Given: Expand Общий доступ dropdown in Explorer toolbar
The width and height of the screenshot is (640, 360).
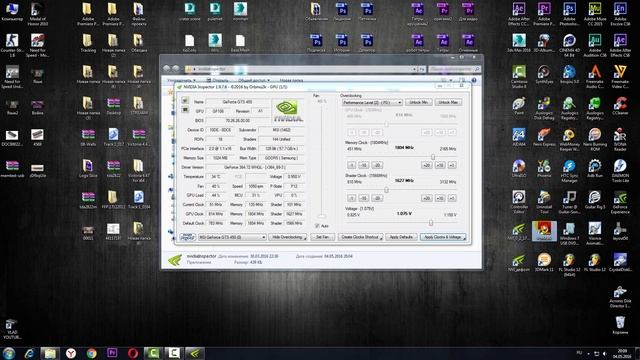Looking at the screenshot, I should tap(254, 80).
